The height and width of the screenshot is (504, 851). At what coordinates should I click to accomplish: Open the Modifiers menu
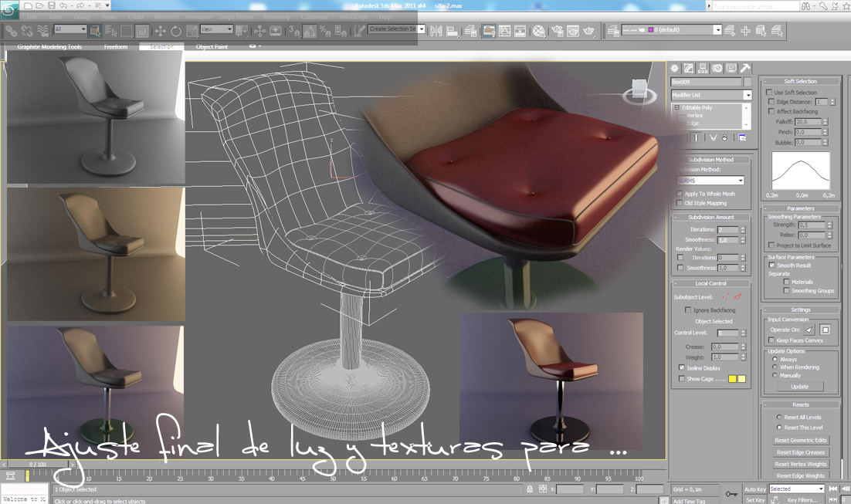165,17
